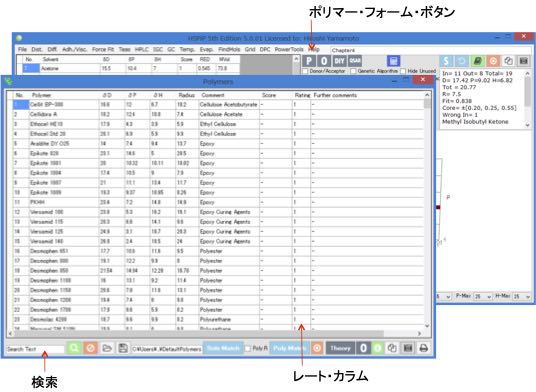
Task: Click the copy icon in Polymers toolbar
Action: point(392,348)
